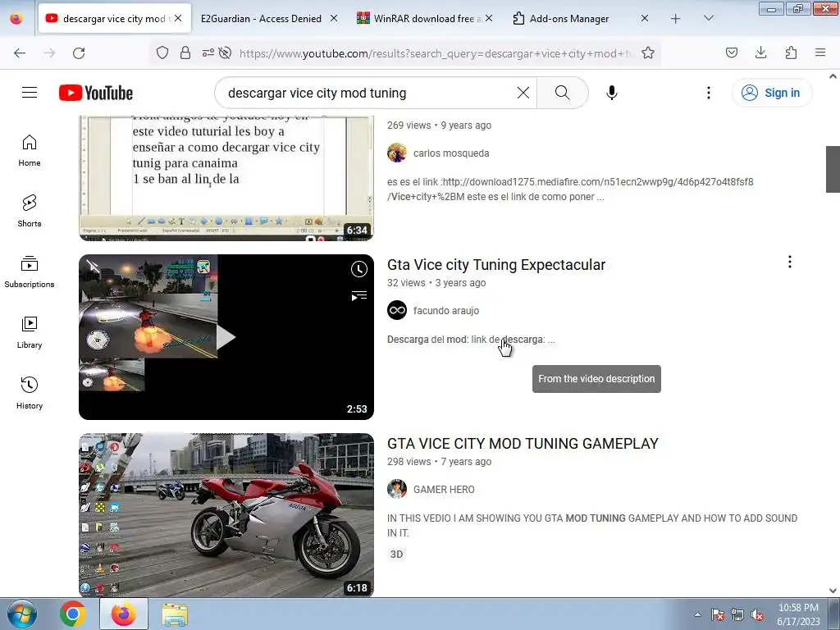Open facundo araujo channel avatar
840x630 pixels.
397,310
